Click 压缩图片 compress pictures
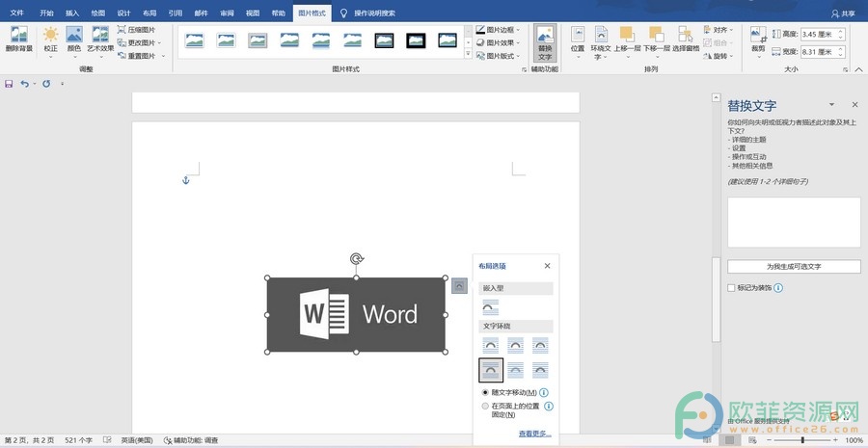Image resolution: width=868 pixels, height=448 pixels. [x=137, y=30]
